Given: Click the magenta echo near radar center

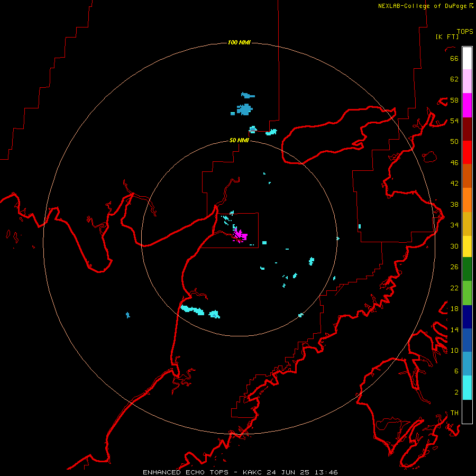Looking at the screenshot, I should tap(240, 235).
